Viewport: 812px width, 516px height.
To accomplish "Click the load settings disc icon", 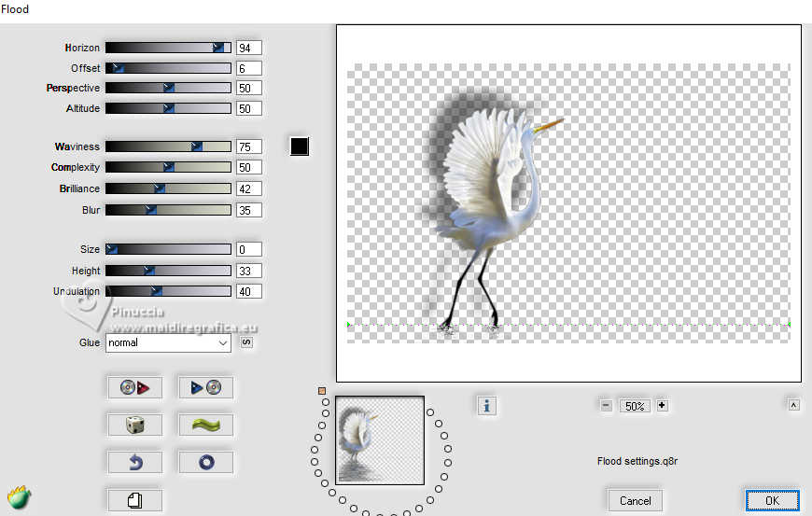I will [135, 387].
